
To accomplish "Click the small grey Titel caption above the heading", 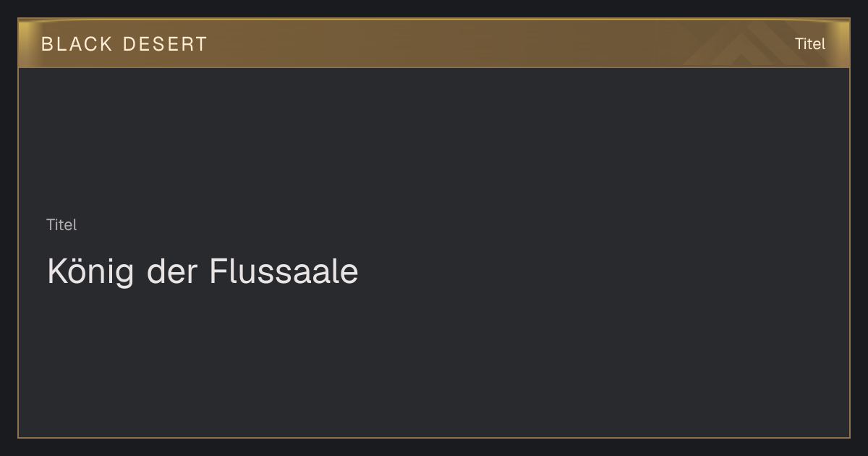I will pyautogui.click(x=61, y=225).
